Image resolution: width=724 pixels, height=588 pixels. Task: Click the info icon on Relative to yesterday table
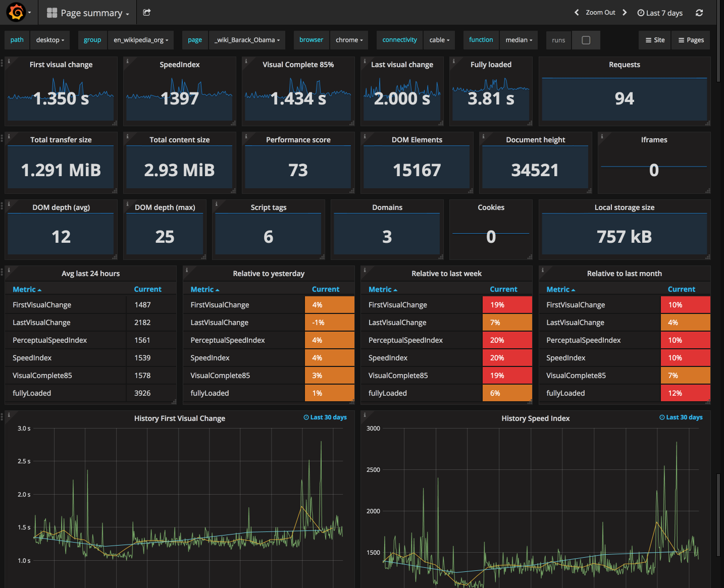[187, 270]
